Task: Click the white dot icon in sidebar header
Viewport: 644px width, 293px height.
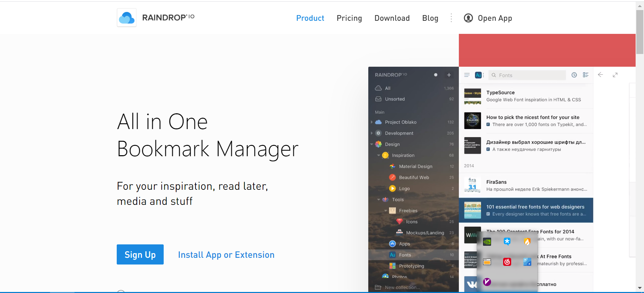Action: click(436, 75)
